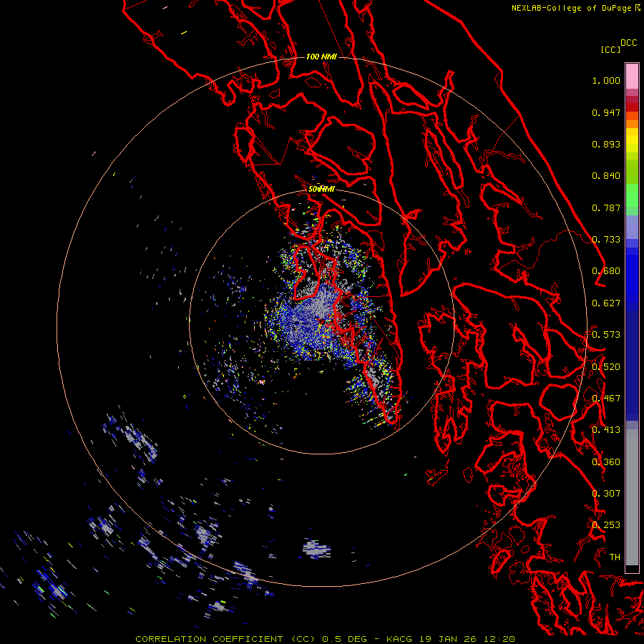The height and width of the screenshot is (644, 644).
Task: Click the KACG radar site identifier
Action: pyautogui.click(x=399, y=639)
